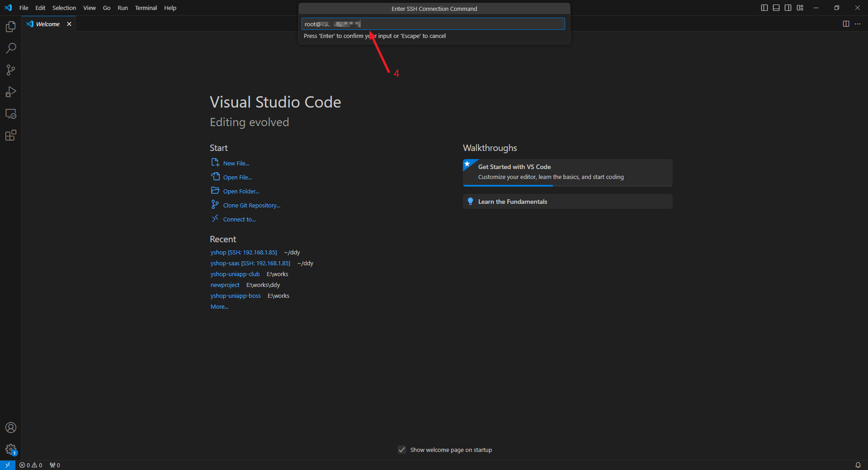The image size is (868, 470).
Task: Toggle primary side bar layout icon
Action: click(x=764, y=8)
